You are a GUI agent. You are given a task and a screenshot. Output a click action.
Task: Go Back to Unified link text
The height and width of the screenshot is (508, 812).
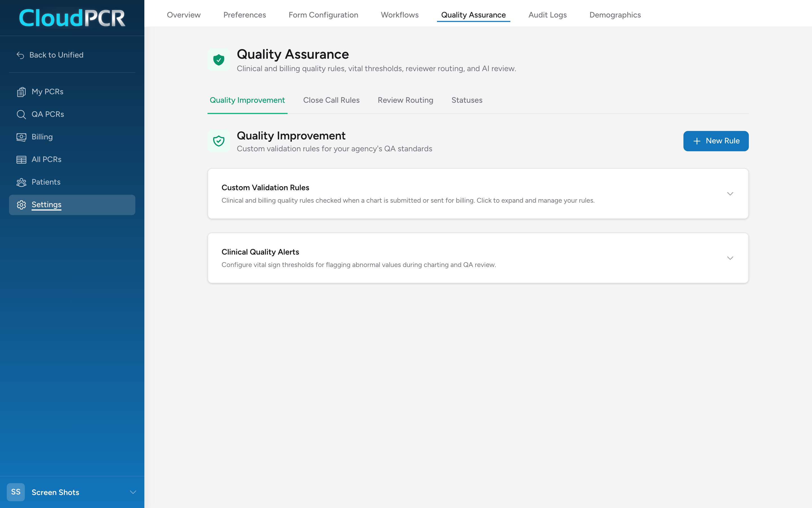[x=56, y=55]
